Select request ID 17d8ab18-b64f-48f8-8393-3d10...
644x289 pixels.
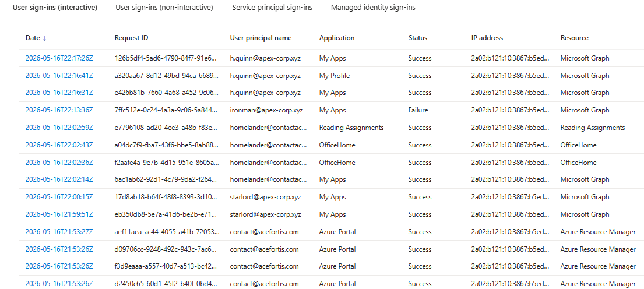pos(166,197)
